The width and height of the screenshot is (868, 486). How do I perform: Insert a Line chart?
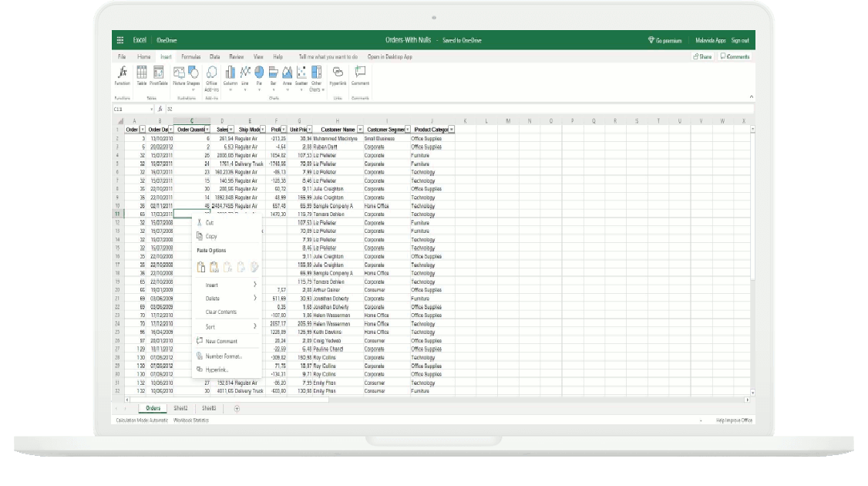pyautogui.click(x=244, y=78)
